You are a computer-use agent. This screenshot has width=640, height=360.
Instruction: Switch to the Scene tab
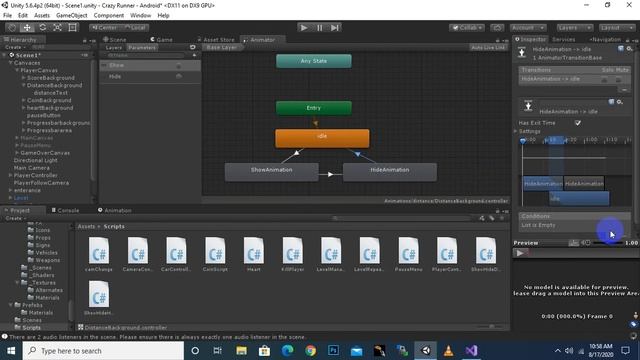click(x=115, y=40)
